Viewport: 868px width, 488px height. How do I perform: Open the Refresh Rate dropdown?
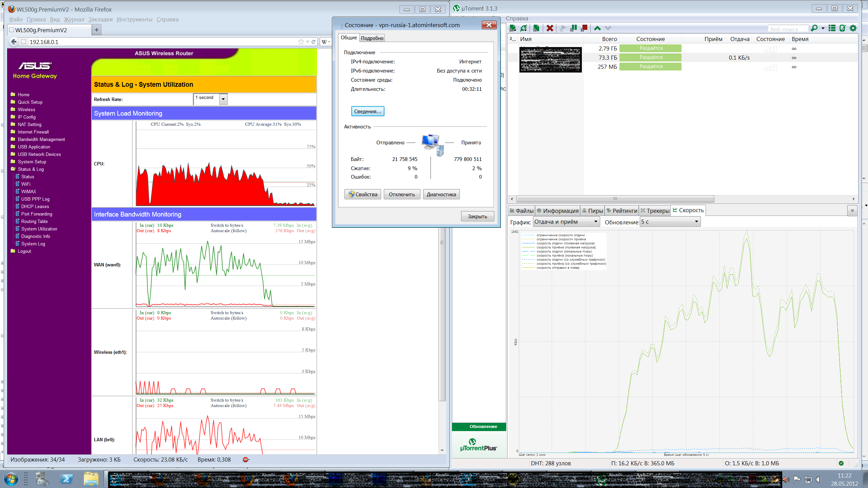tap(223, 99)
